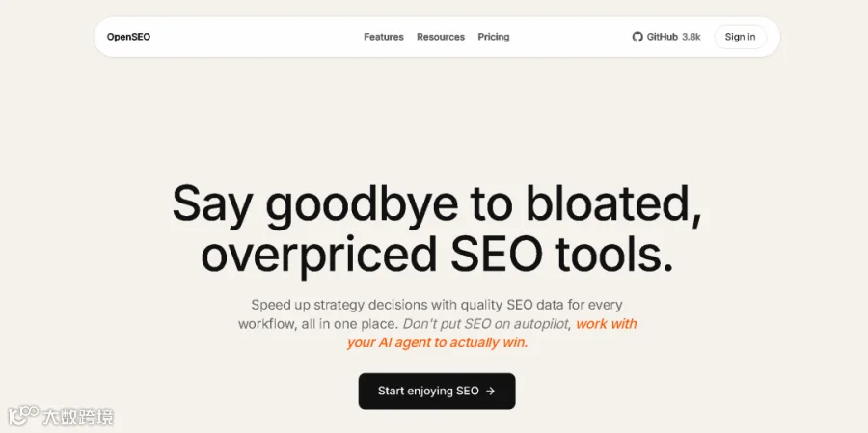The width and height of the screenshot is (868, 433).
Task: Open the Resources nav item
Action: (441, 37)
